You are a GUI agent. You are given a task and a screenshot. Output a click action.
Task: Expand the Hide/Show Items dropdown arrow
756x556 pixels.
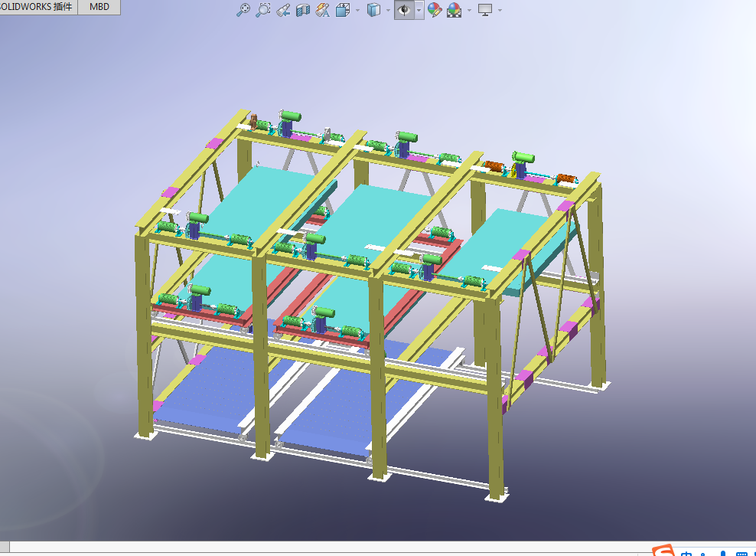coord(419,10)
